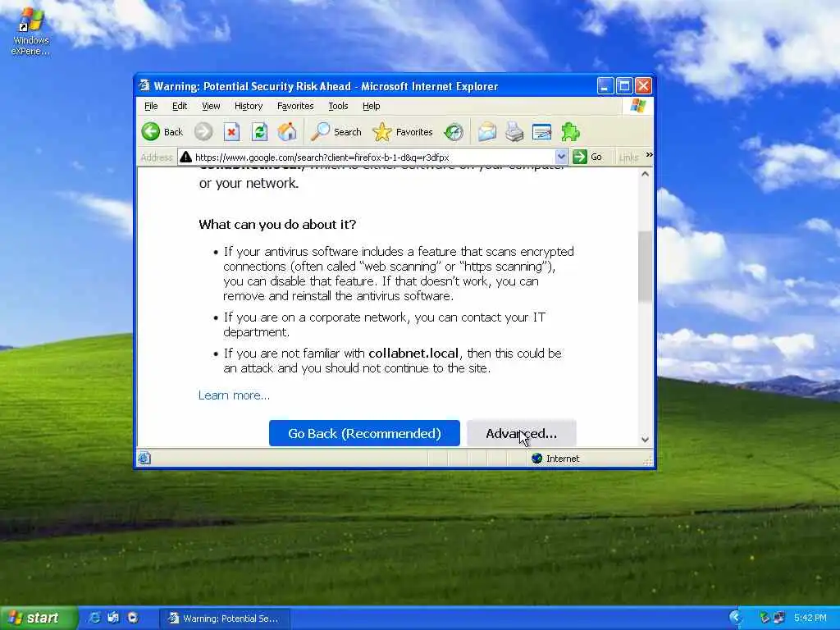
Task: Close the Internet Explorer window
Action: pos(643,85)
